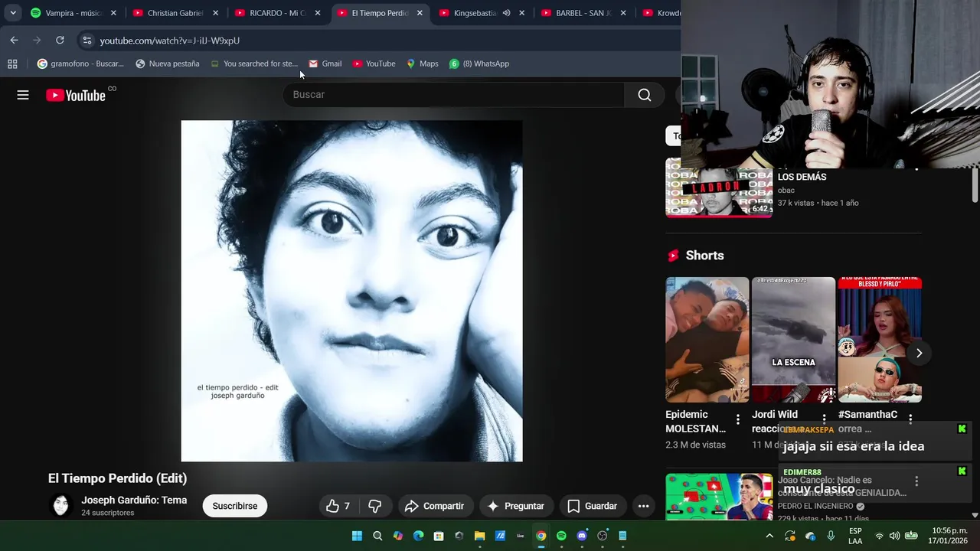
Task: Focus the Buscar search field
Action: pos(454,95)
